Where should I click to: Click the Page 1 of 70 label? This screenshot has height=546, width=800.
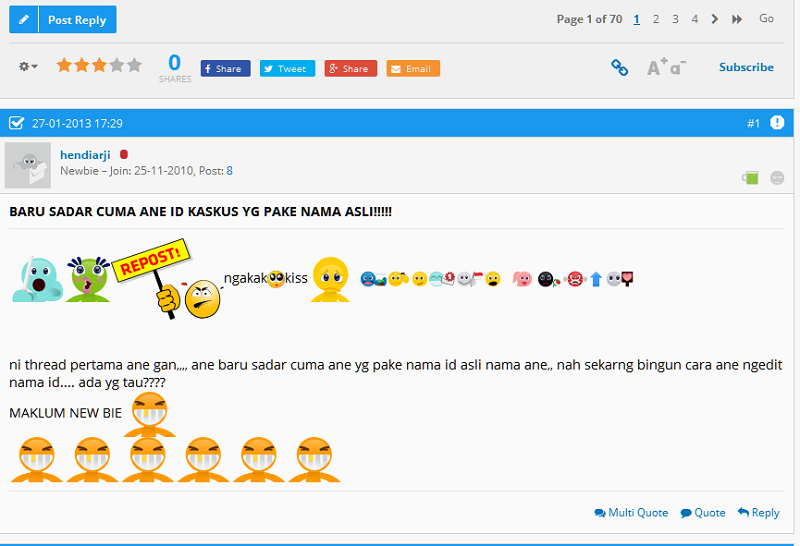[x=589, y=19]
